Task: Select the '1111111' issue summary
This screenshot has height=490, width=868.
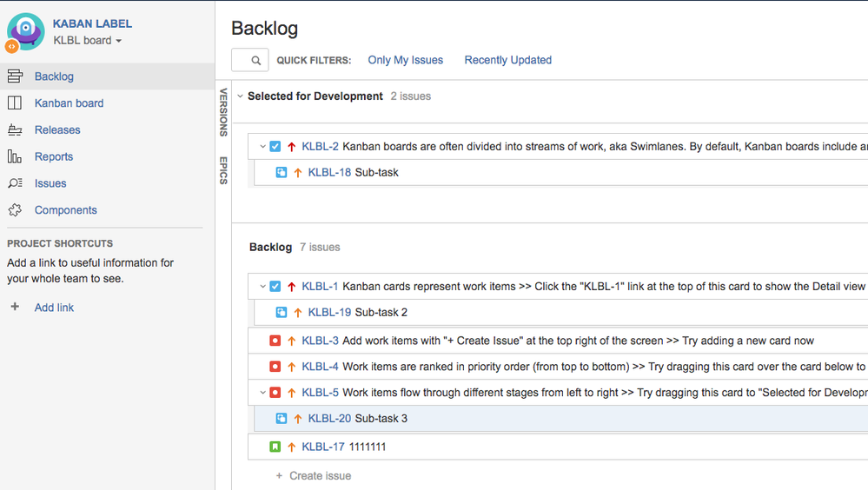Action: (367, 447)
